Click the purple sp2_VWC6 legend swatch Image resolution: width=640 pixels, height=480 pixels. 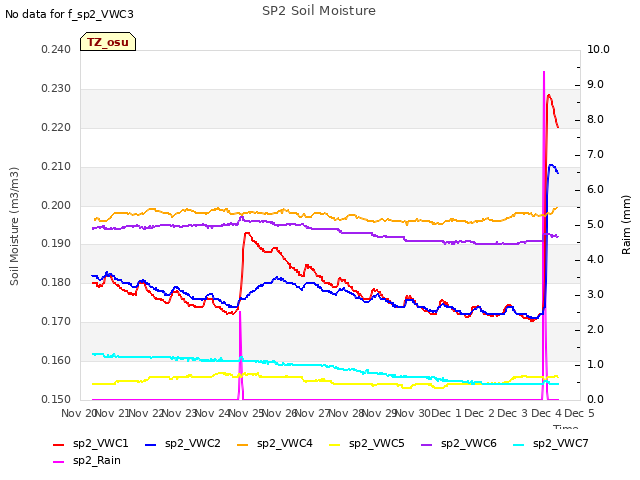coord(427,444)
